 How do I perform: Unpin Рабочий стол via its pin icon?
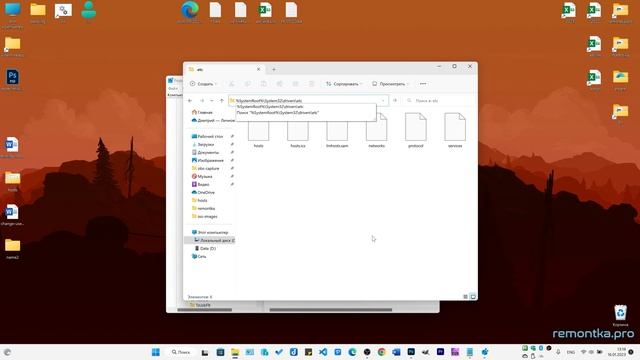pyautogui.click(x=232, y=136)
